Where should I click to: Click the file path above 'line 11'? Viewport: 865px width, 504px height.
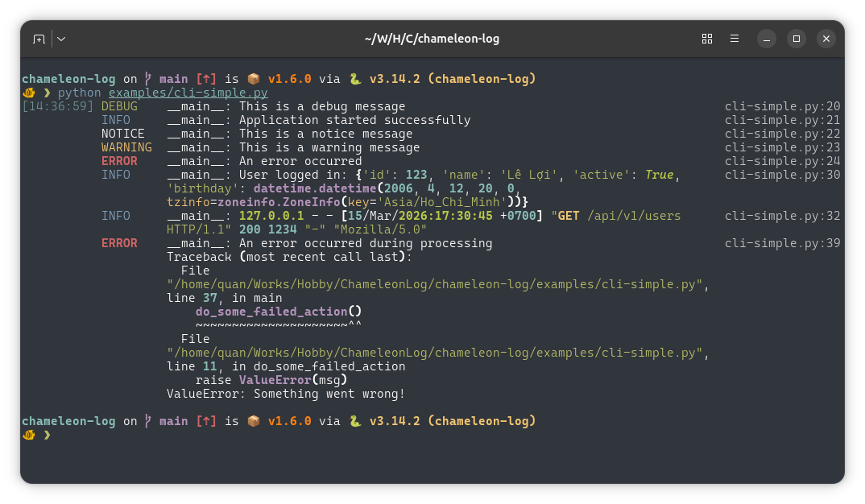pyautogui.click(x=434, y=353)
